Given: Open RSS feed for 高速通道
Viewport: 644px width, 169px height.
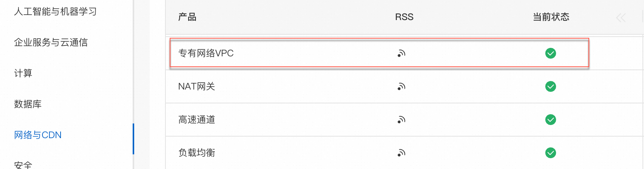Looking at the screenshot, I should [401, 120].
